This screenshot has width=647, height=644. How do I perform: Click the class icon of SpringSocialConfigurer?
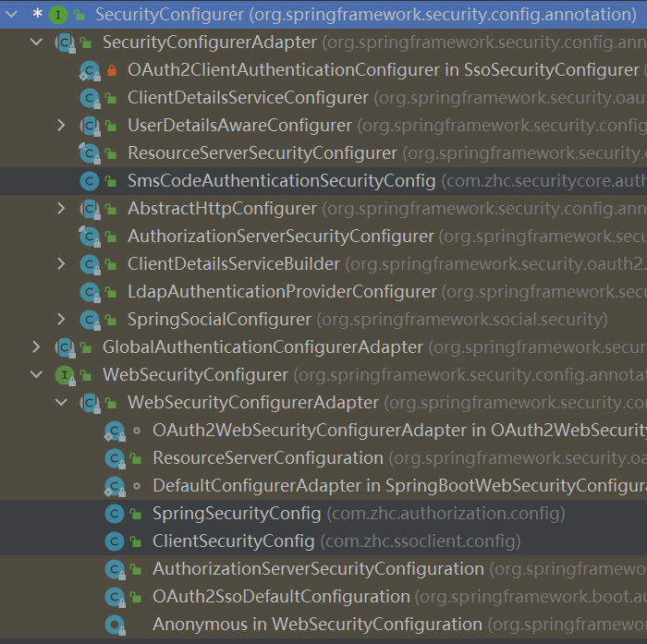90,320
